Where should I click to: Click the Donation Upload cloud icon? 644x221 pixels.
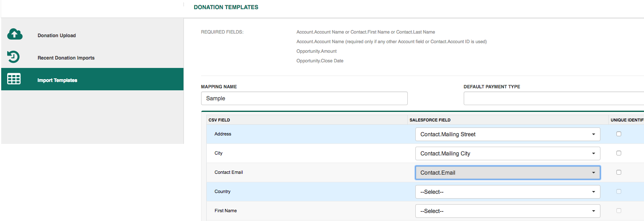(15, 34)
